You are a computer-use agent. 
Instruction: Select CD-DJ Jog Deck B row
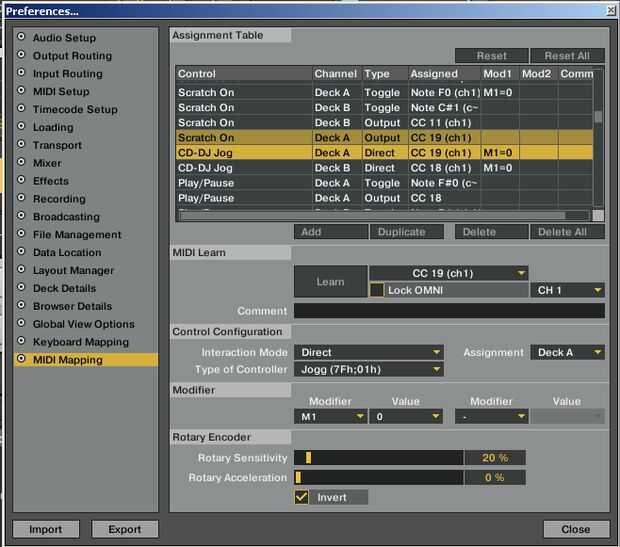[384, 168]
